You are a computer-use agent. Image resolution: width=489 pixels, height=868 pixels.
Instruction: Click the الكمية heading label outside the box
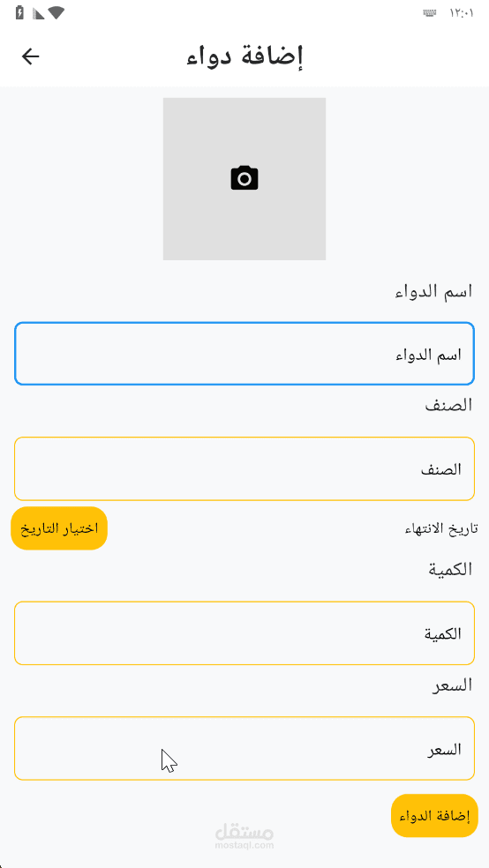pos(448,569)
